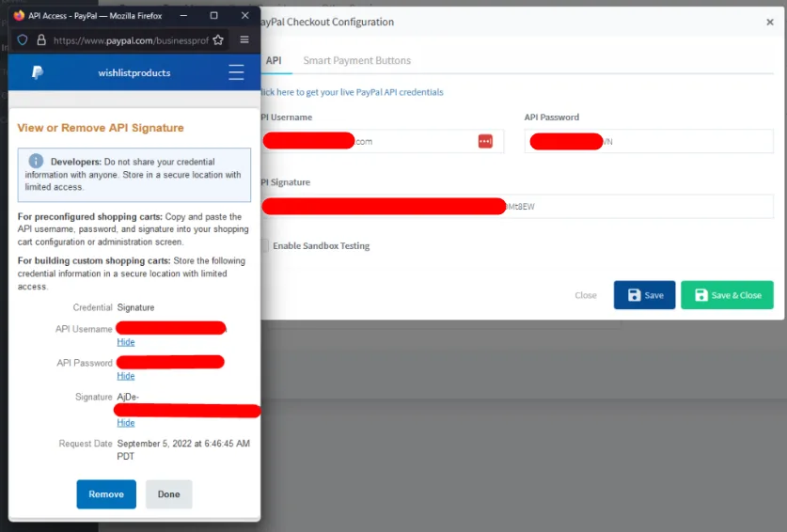Click the red password manager icon

click(x=485, y=142)
